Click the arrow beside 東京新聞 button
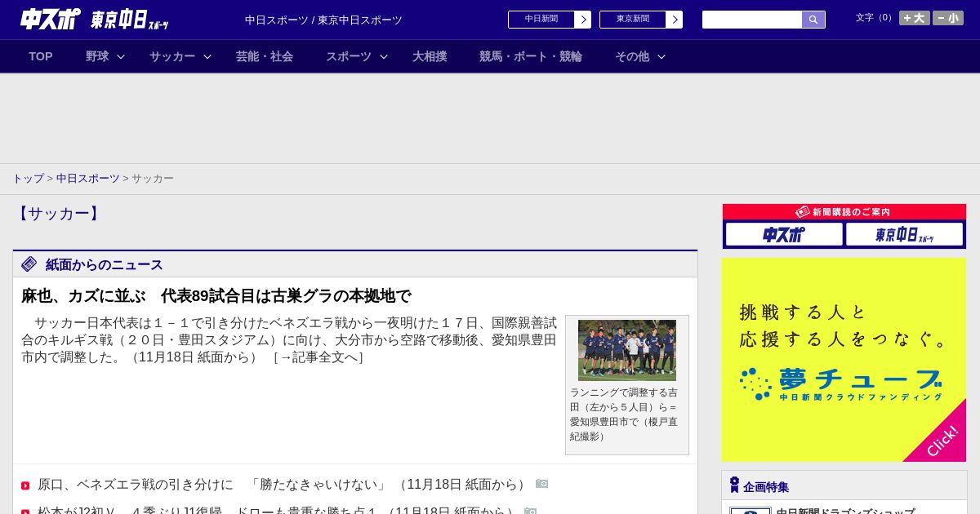Screen dimensions: 980x514 click(x=675, y=20)
